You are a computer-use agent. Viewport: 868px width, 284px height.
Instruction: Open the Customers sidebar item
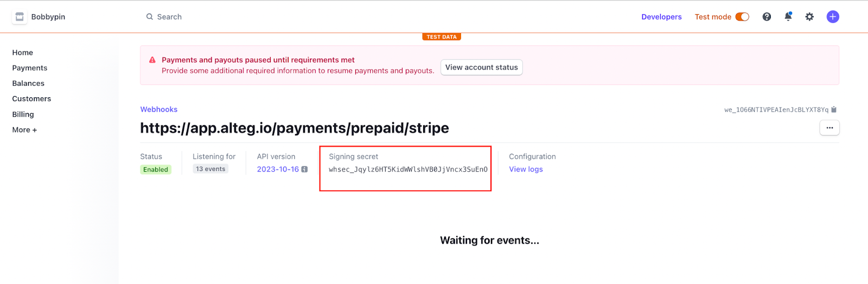[31, 99]
